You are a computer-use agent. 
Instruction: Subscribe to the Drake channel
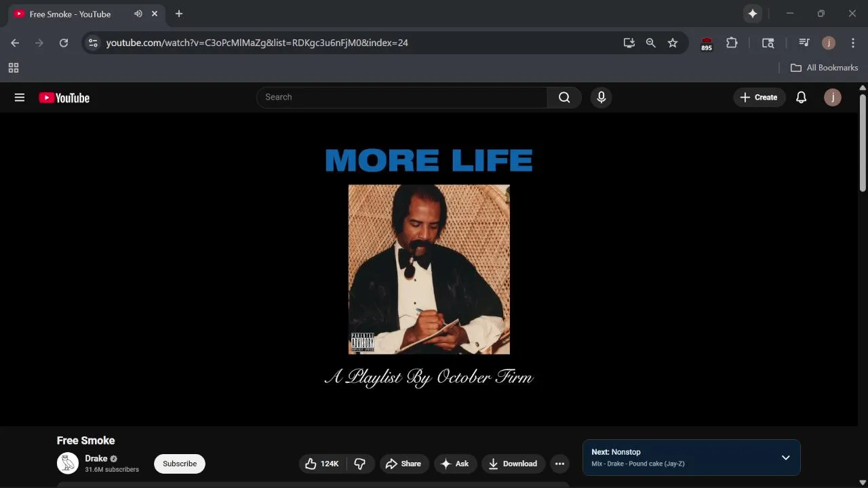click(x=180, y=464)
